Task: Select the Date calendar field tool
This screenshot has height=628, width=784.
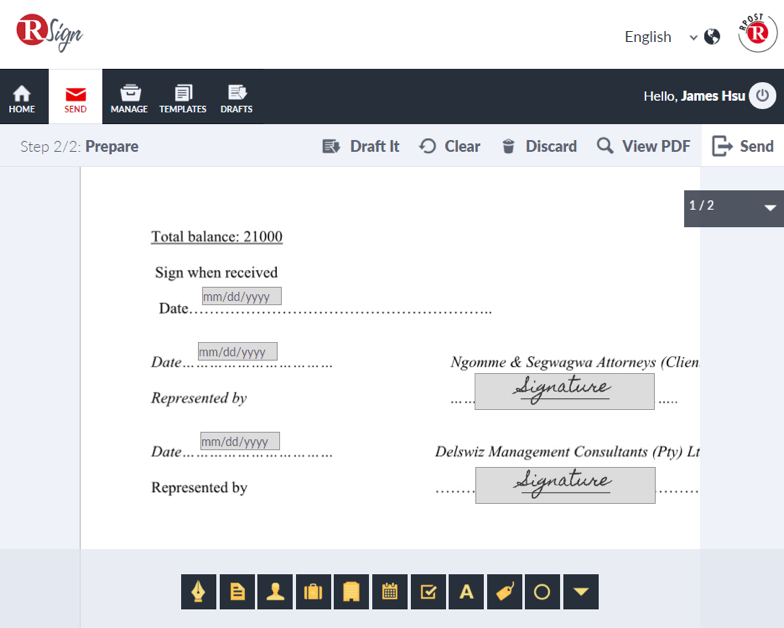Action: 390,592
